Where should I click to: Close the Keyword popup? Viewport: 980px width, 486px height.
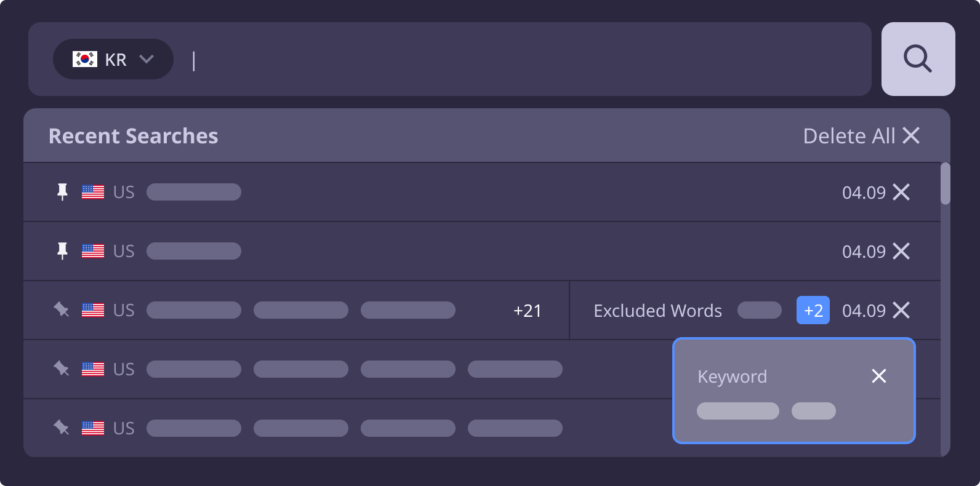point(879,376)
